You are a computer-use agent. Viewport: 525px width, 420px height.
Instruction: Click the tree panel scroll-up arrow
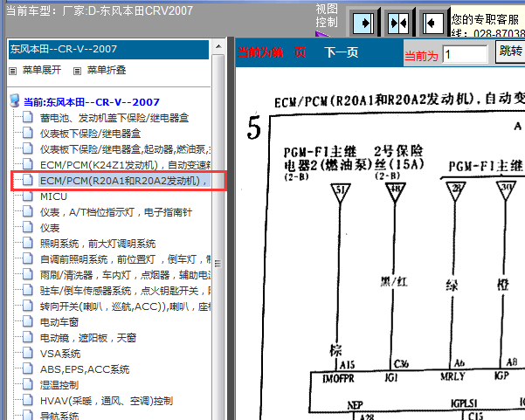[218, 46]
